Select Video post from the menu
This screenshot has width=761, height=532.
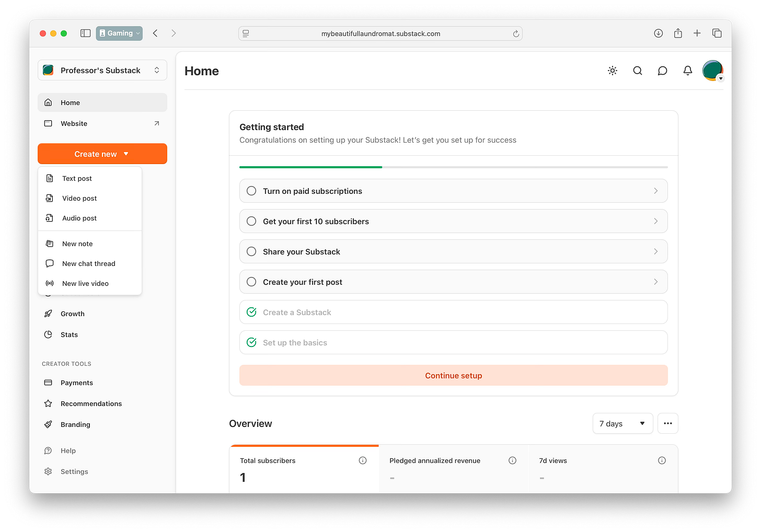pos(90,198)
